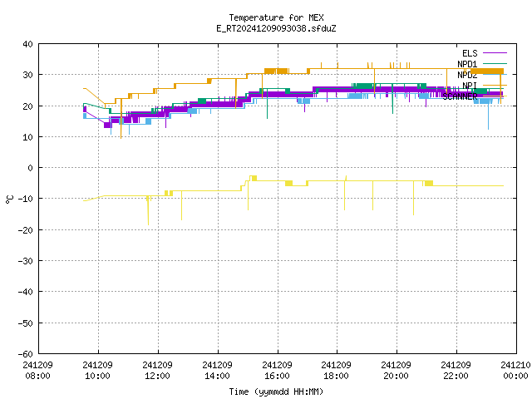
Task: Click the y-axis tick label 30
Action: click(27, 75)
